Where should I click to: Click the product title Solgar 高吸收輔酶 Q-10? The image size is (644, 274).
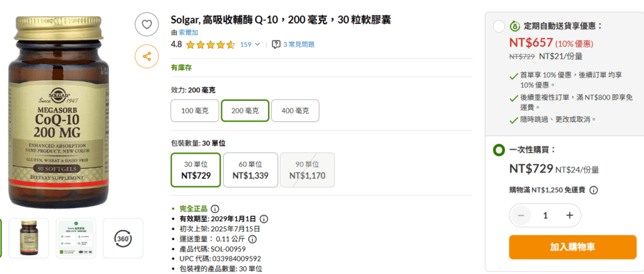280,20
